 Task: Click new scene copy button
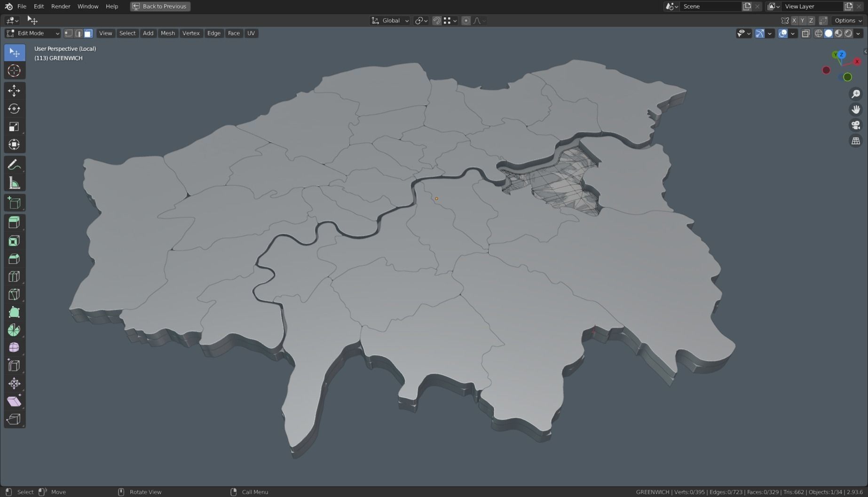click(747, 7)
